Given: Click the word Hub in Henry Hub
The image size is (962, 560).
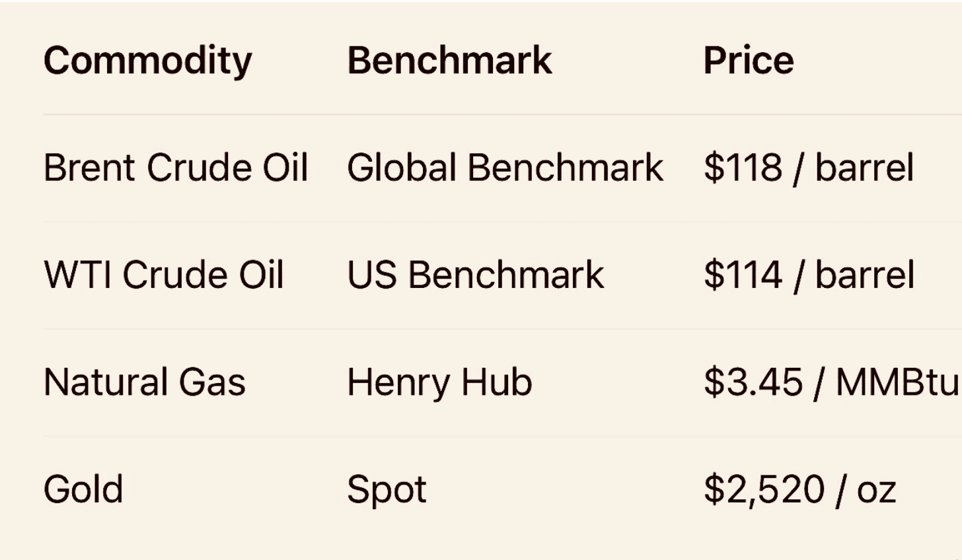Looking at the screenshot, I should [x=496, y=382].
